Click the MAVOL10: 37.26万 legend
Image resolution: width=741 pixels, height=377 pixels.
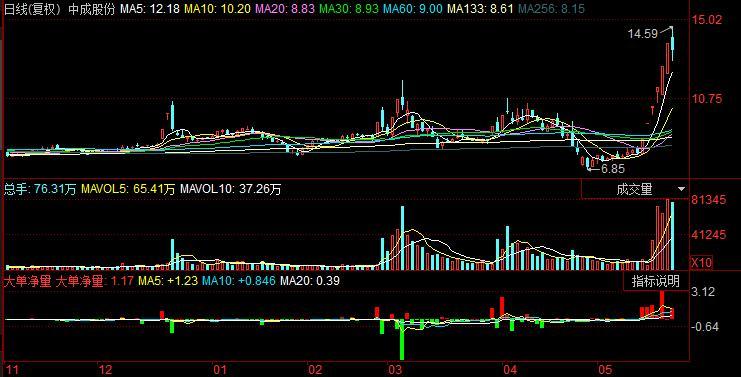click(x=231, y=189)
